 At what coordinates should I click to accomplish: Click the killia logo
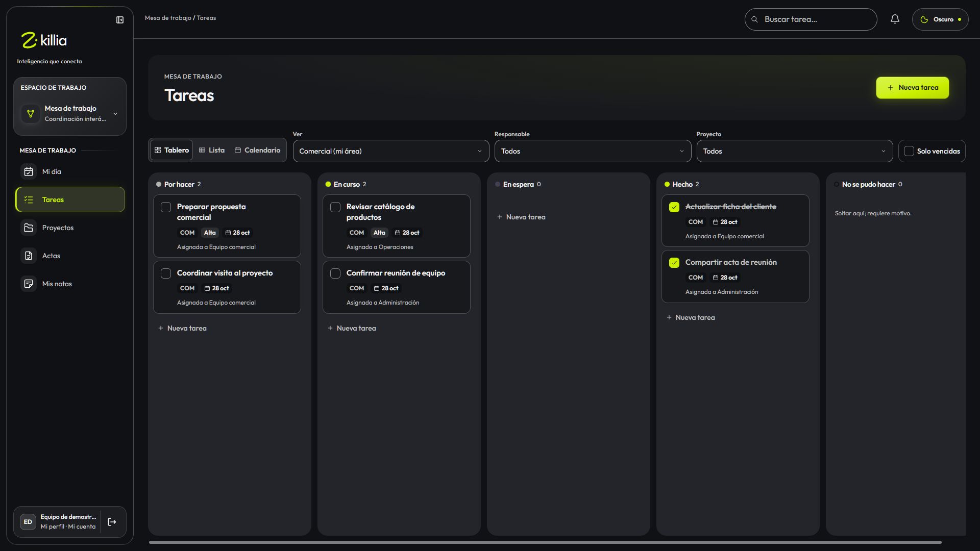coord(44,40)
